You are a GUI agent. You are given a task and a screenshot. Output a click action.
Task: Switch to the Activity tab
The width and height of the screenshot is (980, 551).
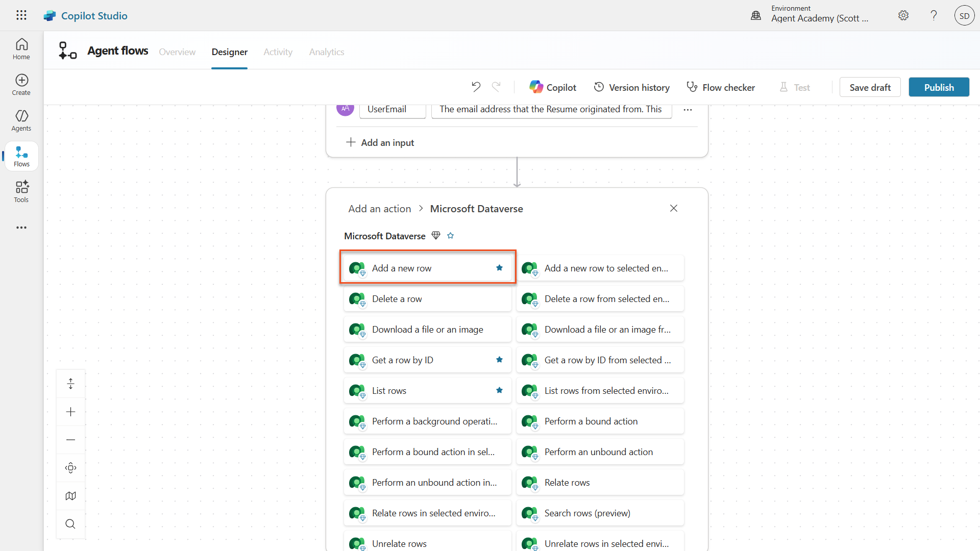coord(278,52)
